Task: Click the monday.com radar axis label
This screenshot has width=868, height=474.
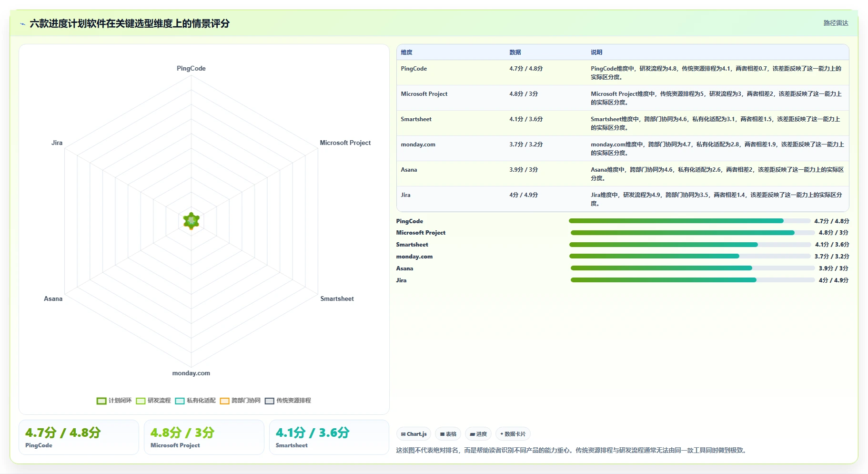Action: [x=191, y=373]
